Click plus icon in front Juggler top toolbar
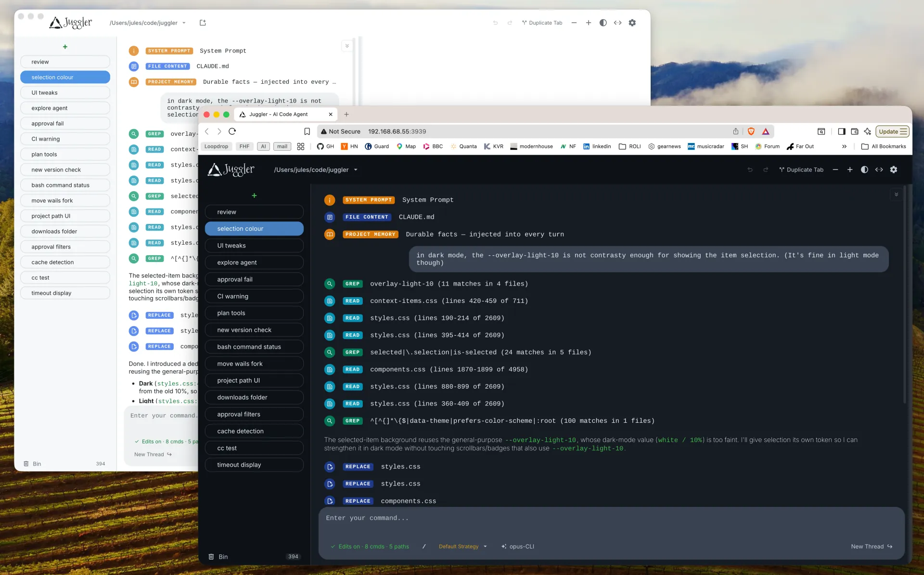The width and height of the screenshot is (924, 575). coord(850,170)
